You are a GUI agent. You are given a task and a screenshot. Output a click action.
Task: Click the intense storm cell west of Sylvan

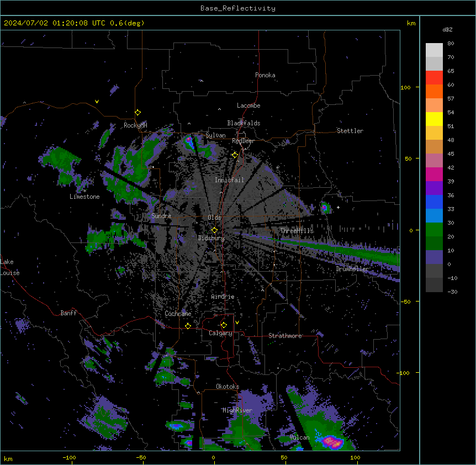click(189, 142)
